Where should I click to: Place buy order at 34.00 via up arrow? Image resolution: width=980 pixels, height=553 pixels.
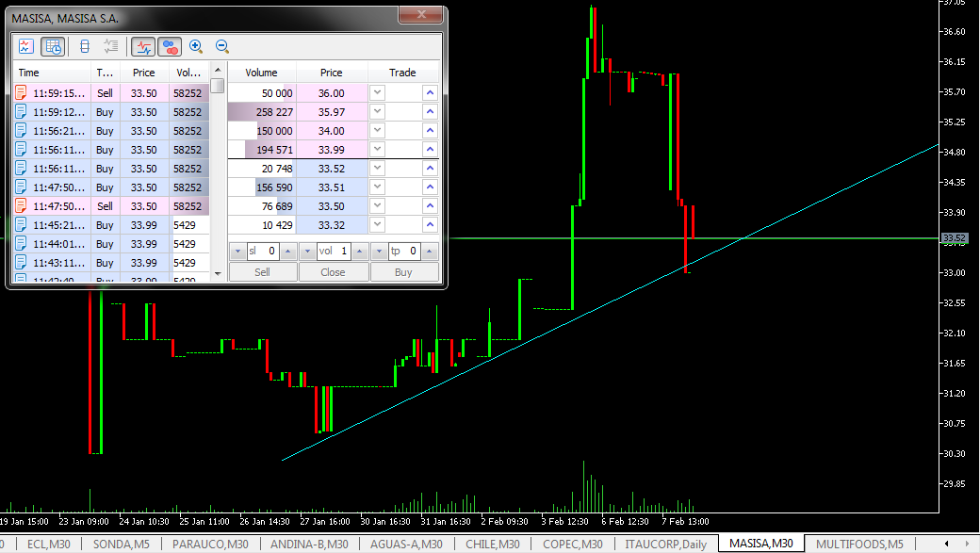(430, 131)
